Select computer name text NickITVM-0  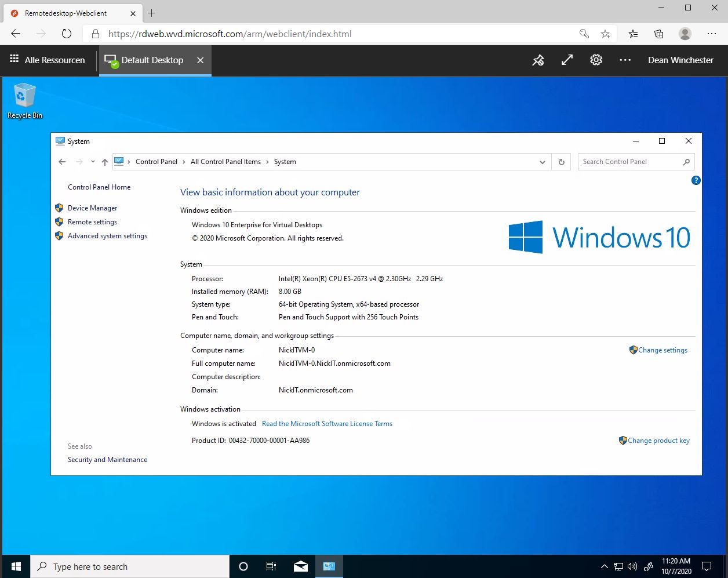[297, 350]
